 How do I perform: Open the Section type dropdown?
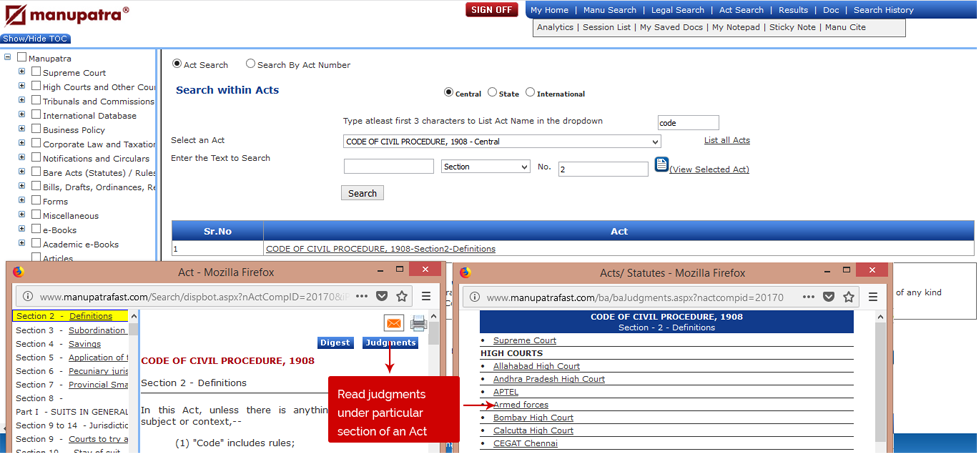(485, 166)
